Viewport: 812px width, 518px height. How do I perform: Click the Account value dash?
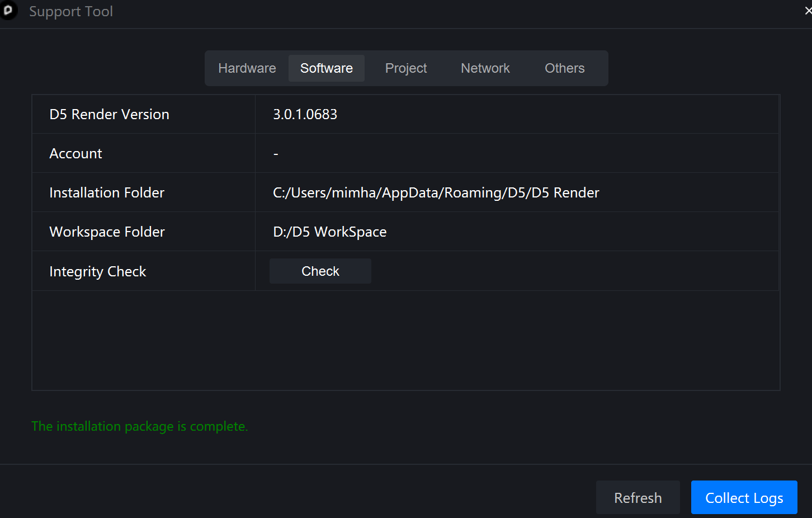click(x=276, y=154)
